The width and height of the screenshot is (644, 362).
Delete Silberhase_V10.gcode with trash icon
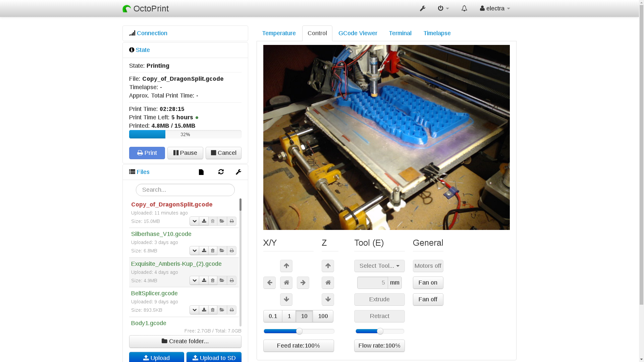point(213,251)
